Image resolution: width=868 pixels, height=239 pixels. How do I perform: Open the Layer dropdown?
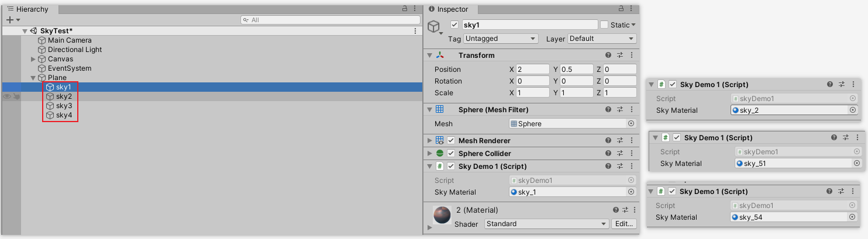[602, 39]
